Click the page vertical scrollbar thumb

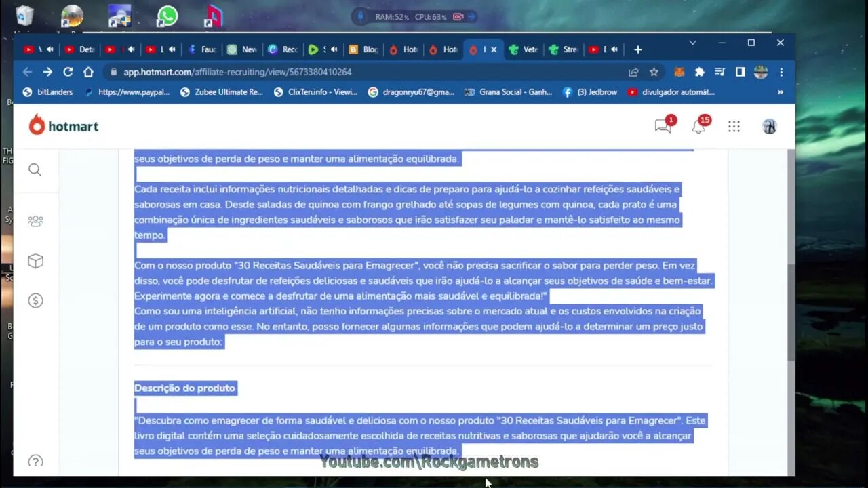791,312
